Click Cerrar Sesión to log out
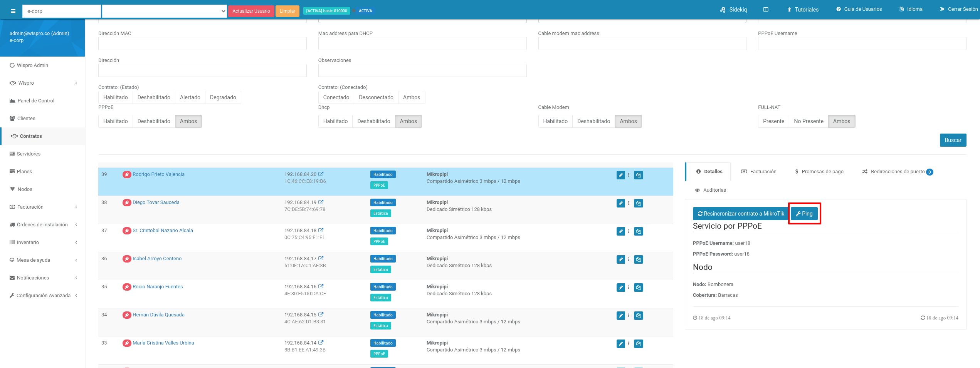The width and height of the screenshot is (980, 368). [958, 9]
